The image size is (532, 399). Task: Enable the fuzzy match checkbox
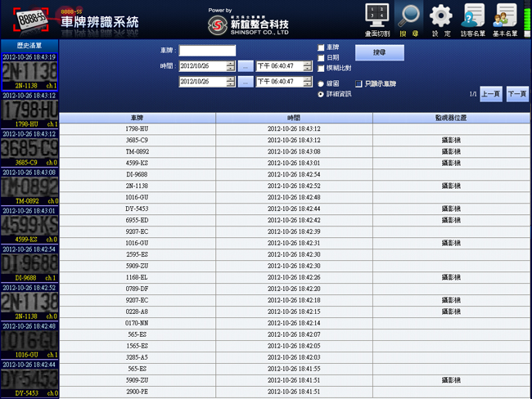[321, 69]
